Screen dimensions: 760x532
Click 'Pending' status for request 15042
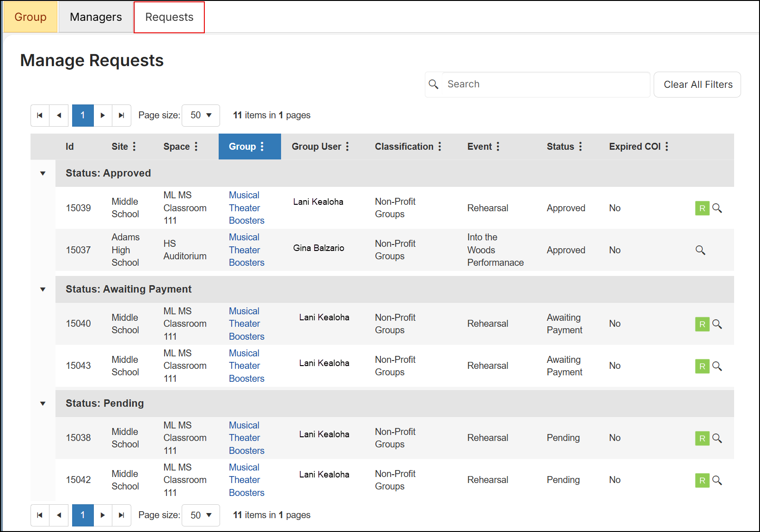(x=563, y=480)
